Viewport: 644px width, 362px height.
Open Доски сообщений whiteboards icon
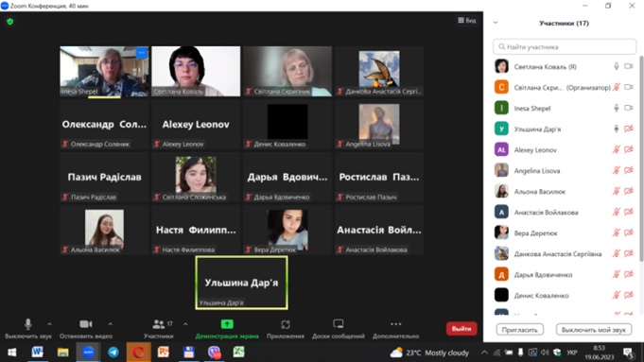pos(338,324)
